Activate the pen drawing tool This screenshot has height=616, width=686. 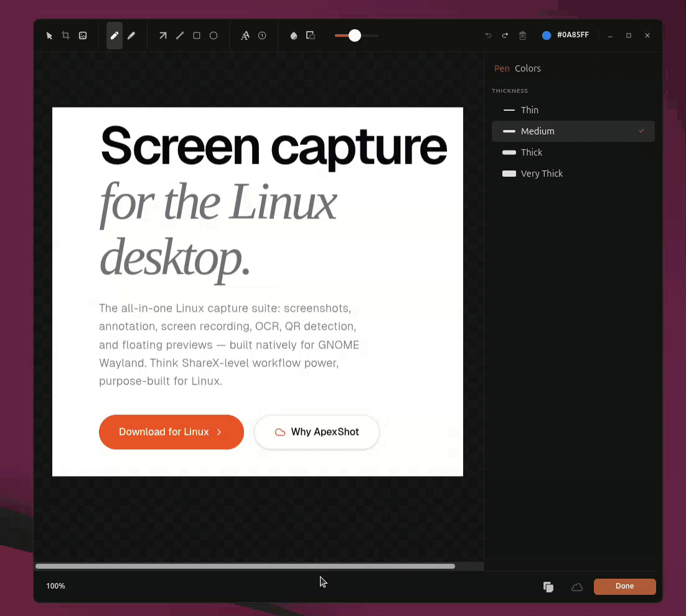coord(115,35)
